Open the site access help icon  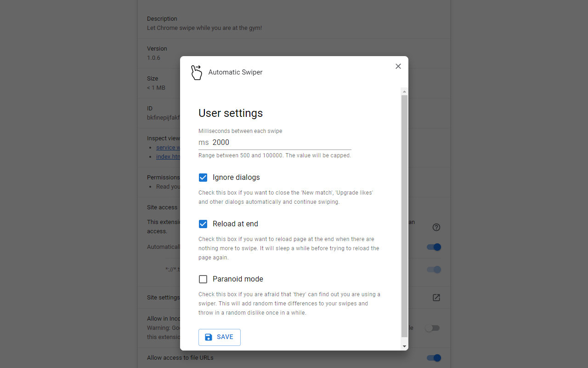(x=436, y=227)
